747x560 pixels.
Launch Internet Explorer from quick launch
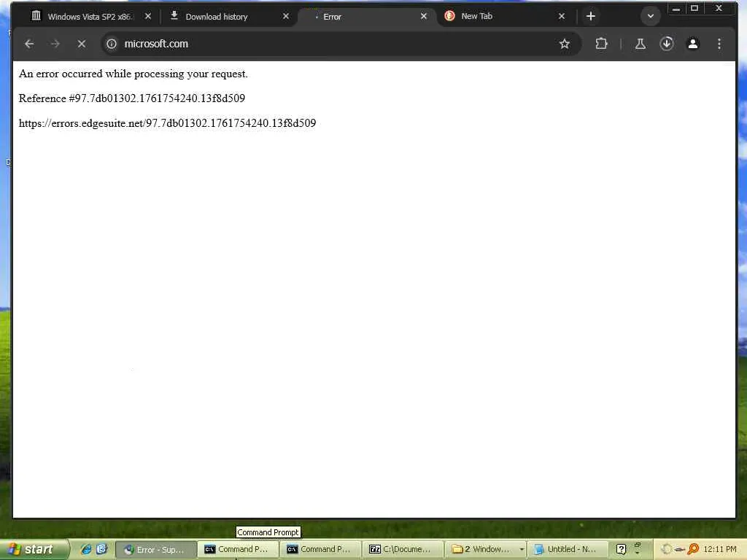[86, 549]
